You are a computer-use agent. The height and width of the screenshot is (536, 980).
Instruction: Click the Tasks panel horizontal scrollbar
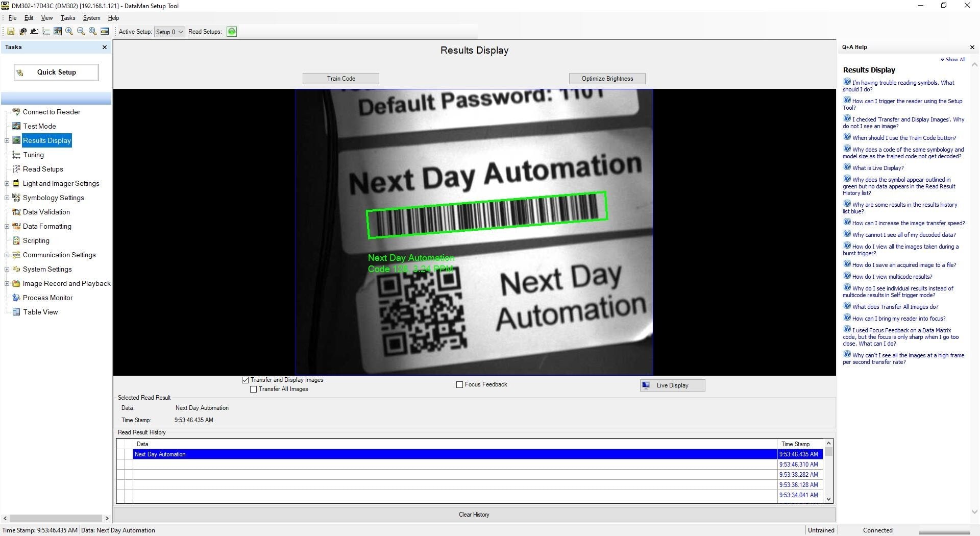click(x=56, y=518)
